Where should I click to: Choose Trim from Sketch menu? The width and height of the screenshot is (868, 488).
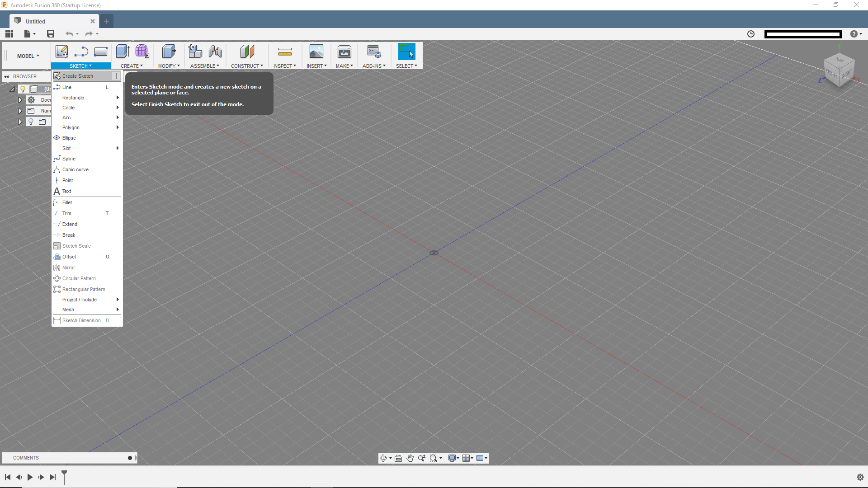click(x=87, y=213)
